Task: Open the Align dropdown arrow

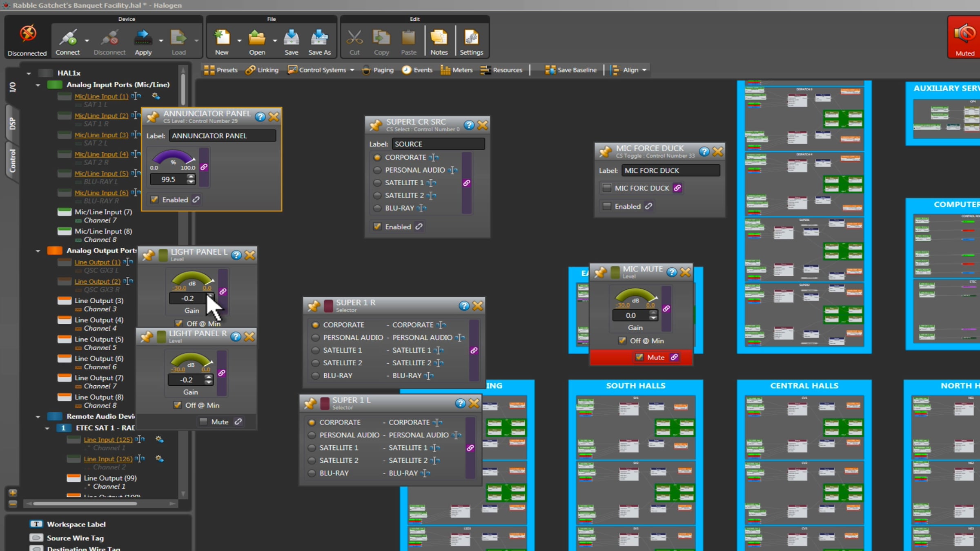Action: coord(644,70)
